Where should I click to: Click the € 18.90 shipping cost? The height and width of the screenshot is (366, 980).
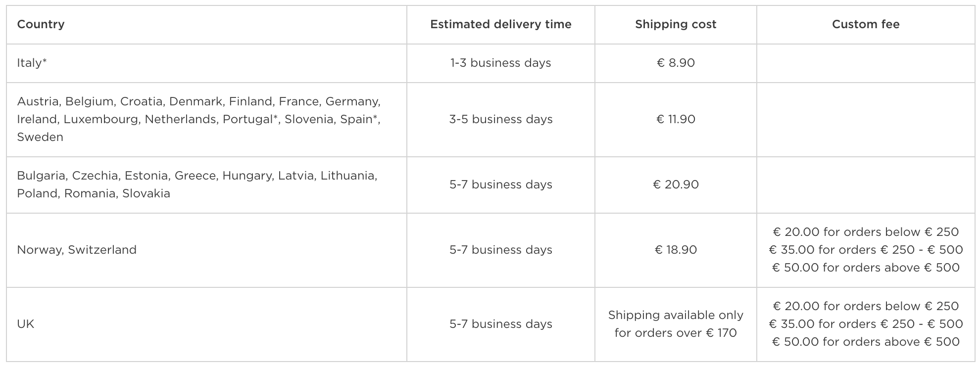point(676,250)
